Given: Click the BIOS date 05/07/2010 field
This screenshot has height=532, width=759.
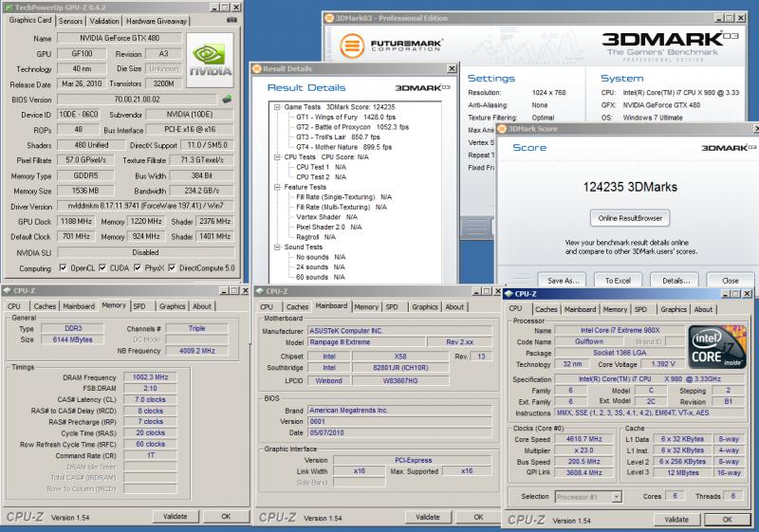Looking at the screenshot, I should tap(399, 432).
